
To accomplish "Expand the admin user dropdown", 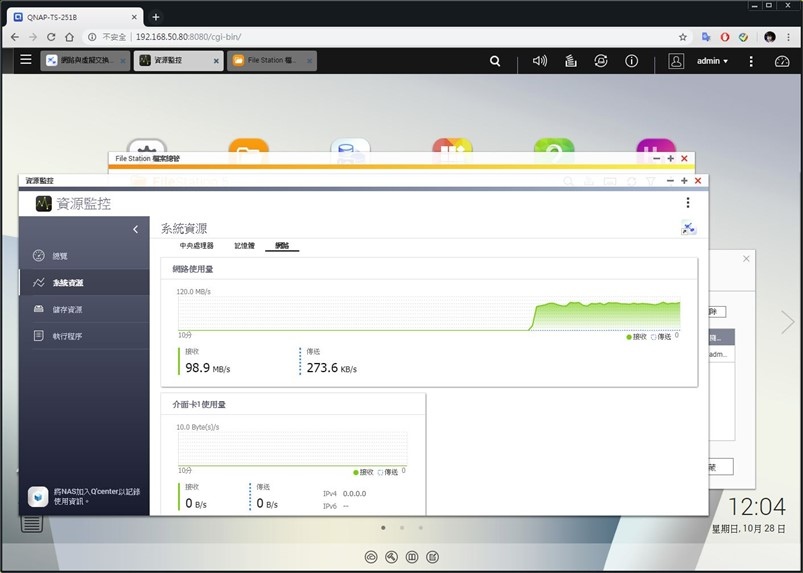I will 712,61.
